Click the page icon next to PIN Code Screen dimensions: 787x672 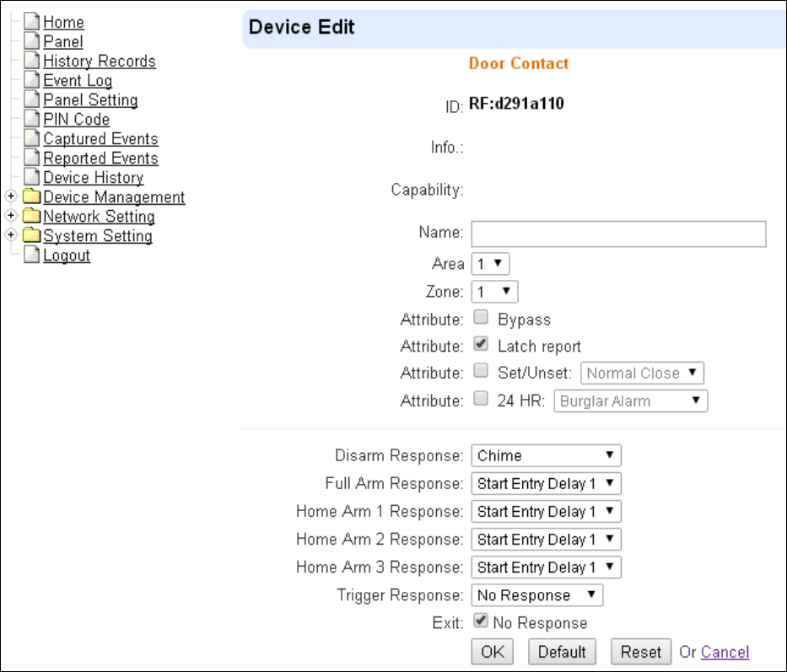[31, 119]
